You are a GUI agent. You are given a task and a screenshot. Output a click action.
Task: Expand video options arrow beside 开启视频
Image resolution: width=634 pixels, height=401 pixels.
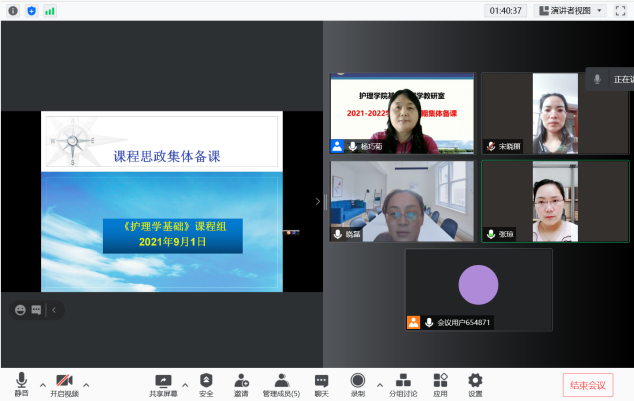pos(86,383)
